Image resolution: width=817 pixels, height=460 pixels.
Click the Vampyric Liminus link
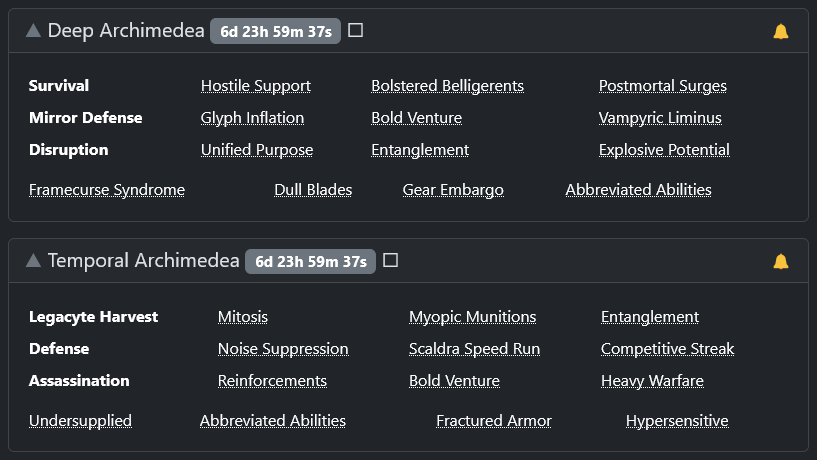(x=660, y=118)
